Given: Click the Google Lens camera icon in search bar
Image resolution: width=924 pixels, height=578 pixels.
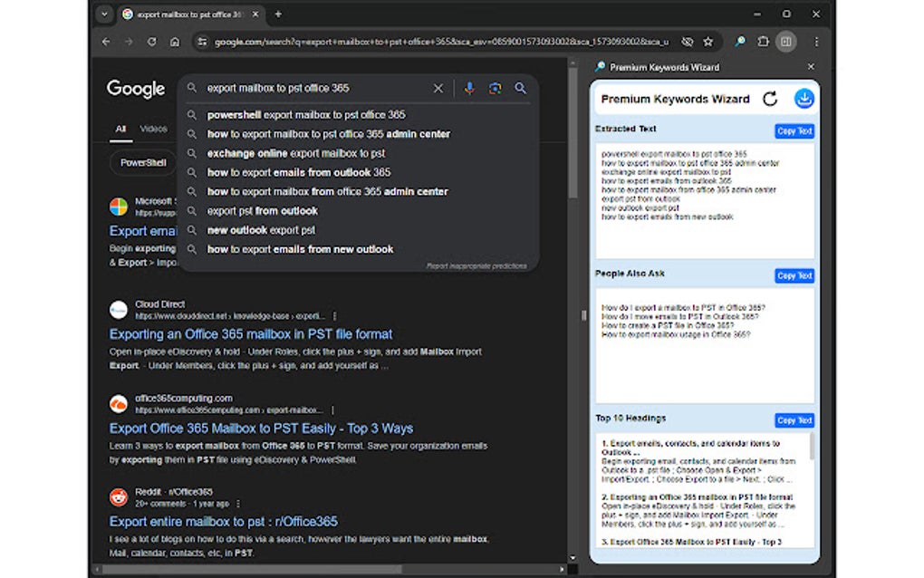Looking at the screenshot, I should 495,88.
